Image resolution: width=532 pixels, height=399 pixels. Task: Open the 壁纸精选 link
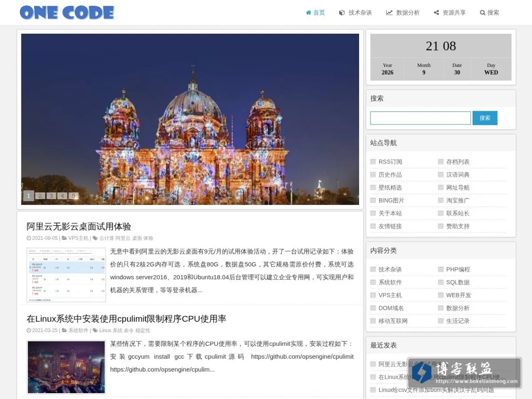(390, 188)
